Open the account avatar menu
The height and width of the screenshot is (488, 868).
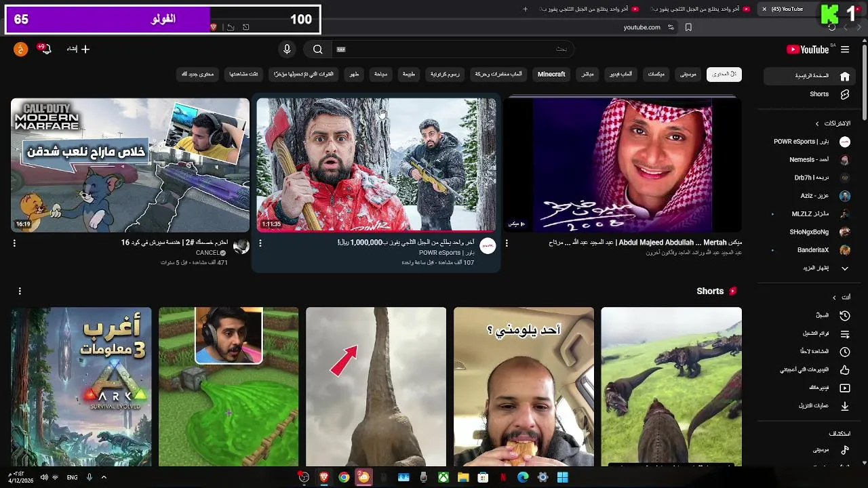[x=21, y=49]
